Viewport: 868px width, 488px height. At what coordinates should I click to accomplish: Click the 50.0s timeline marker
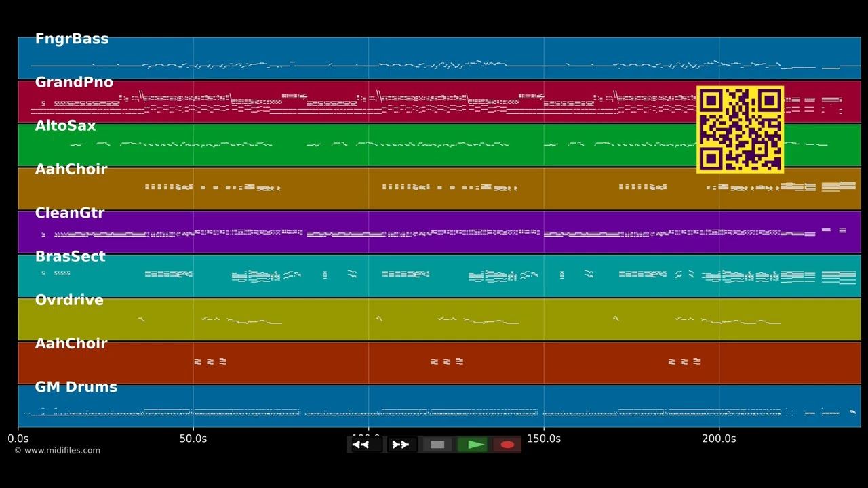pyautogui.click(x=193, y=439)
